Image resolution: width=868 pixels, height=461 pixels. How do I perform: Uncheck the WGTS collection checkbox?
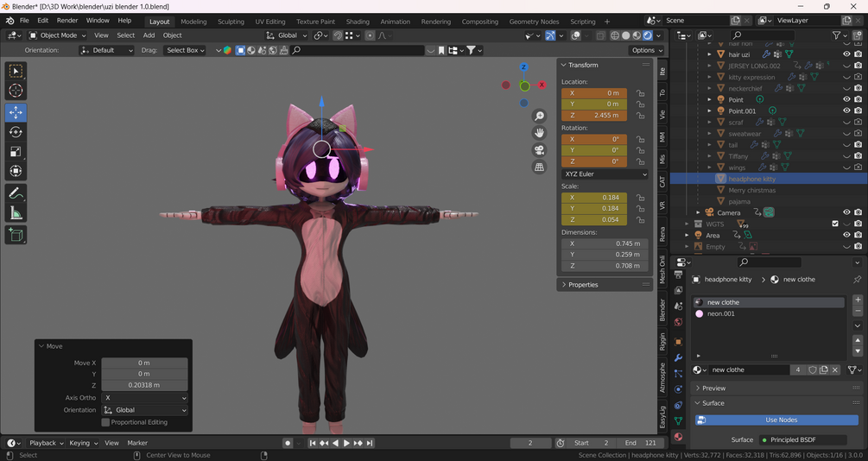835,224
